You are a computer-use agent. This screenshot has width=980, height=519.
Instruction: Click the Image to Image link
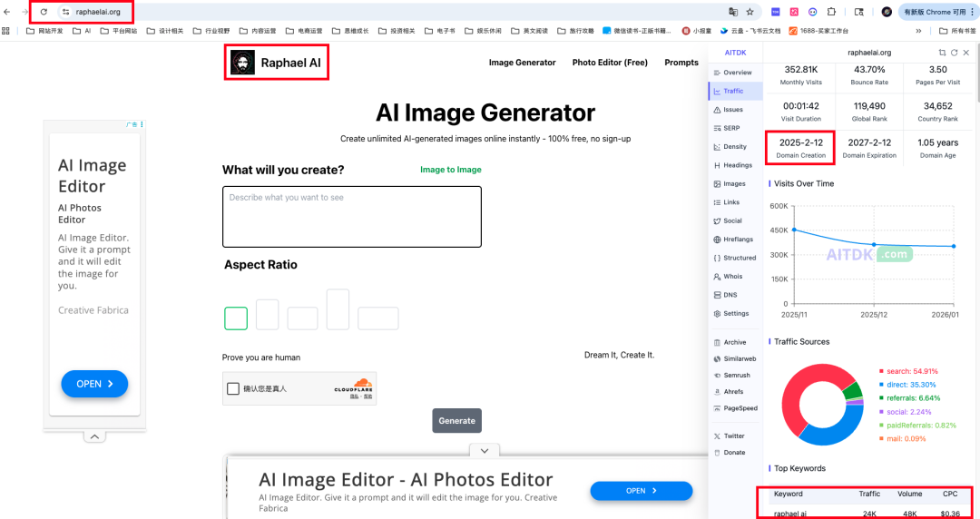451,170
